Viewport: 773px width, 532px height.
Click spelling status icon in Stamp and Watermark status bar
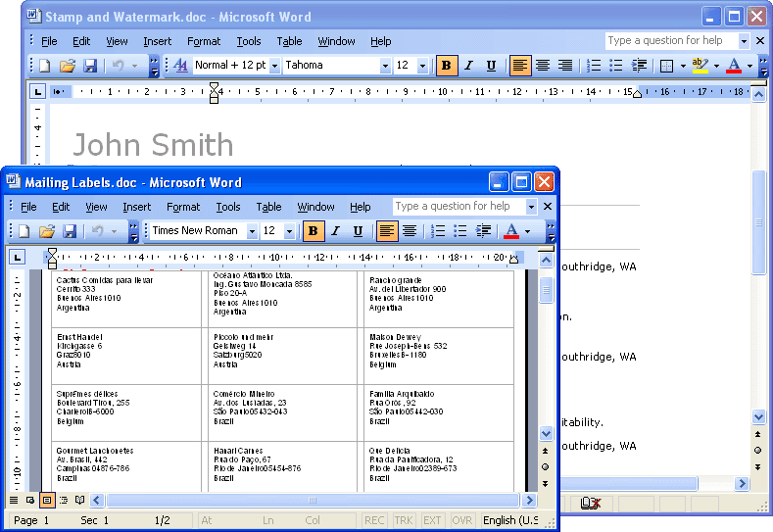coord(590,503)
